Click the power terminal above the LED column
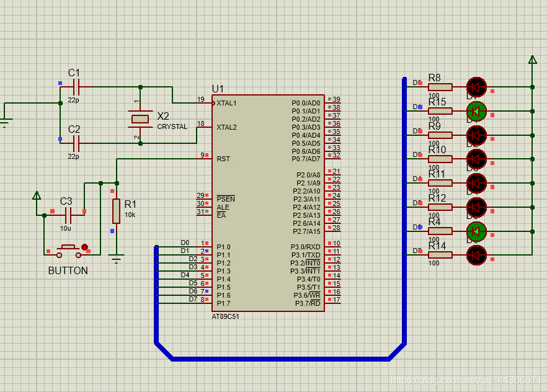The width and height of the screenshot is (547, 392). pos(532,60)
